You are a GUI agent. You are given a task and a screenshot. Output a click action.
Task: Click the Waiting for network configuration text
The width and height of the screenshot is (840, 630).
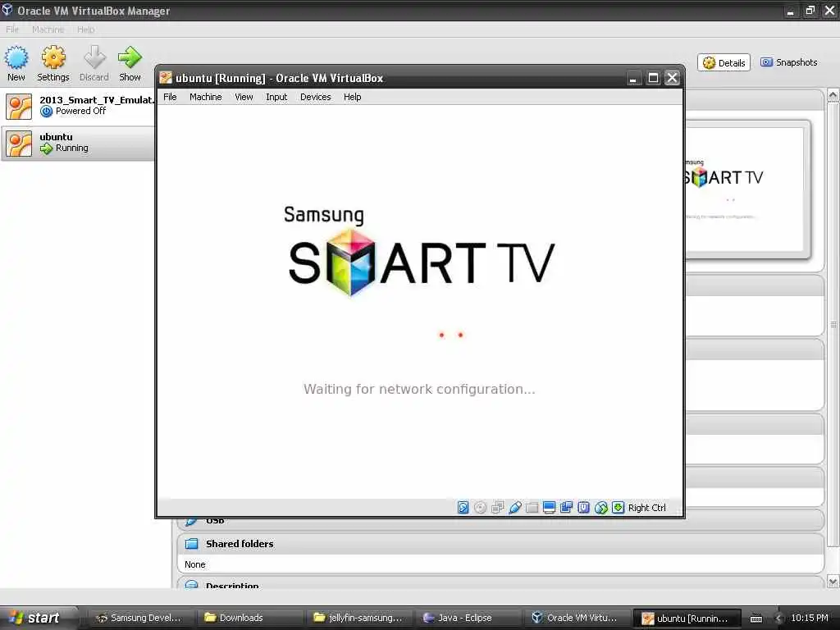point(419,389)
